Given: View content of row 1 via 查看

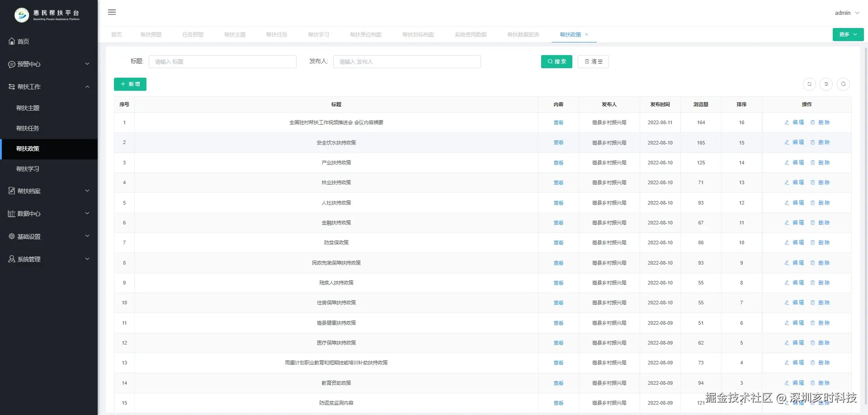Looking at the screenshot, I should [558, 123].
